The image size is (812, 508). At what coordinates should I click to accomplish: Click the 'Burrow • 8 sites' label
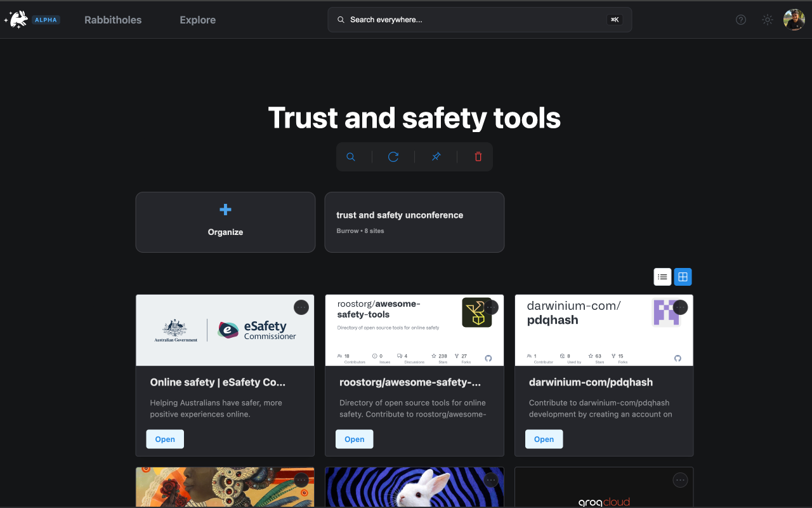pos(360,231)
